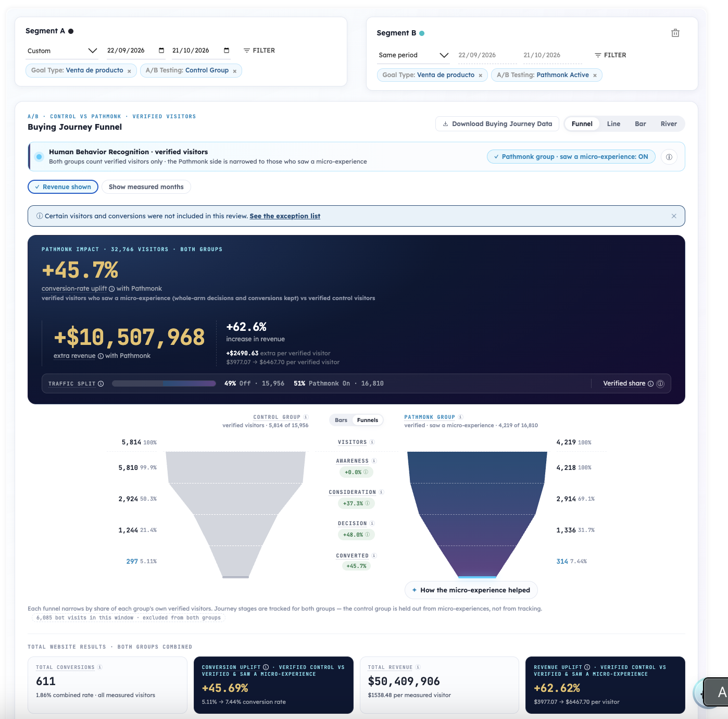Toggle Revenue shown chip
The image size is (728, 719).
click(x=63, y=187)
